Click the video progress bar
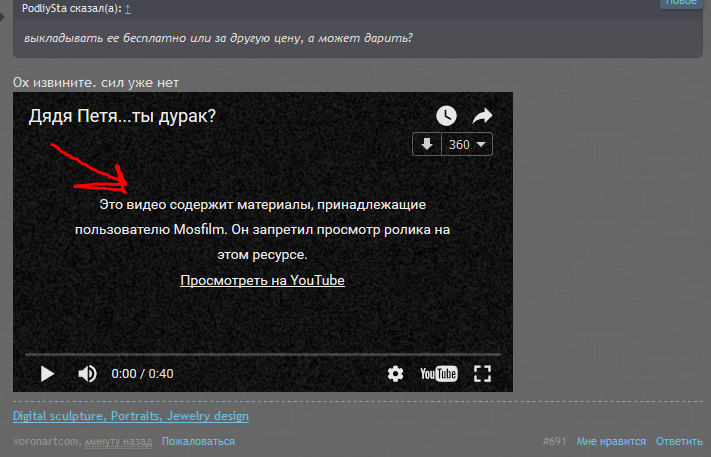 point(260,354)
